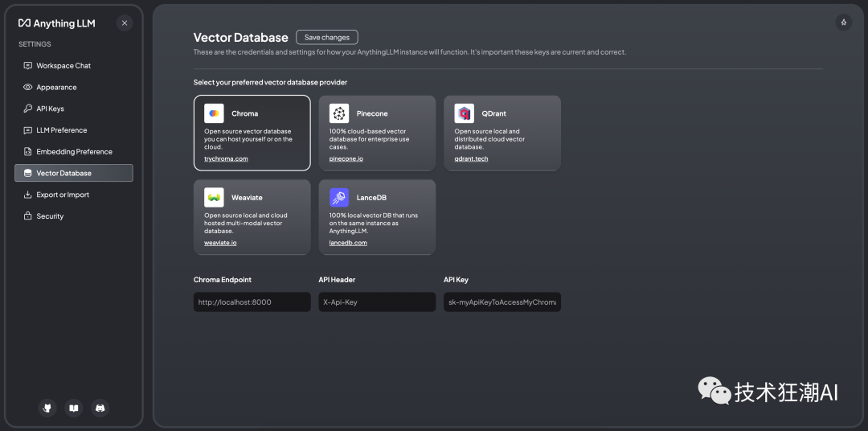Focus the Chroma Endpoint input field
This screenshot has width=868, height=431.
click(252, 302)
